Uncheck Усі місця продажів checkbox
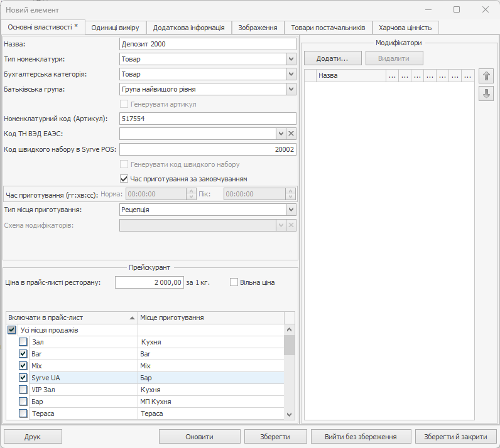This screenshot has width=500, height=448. (12, 330)
